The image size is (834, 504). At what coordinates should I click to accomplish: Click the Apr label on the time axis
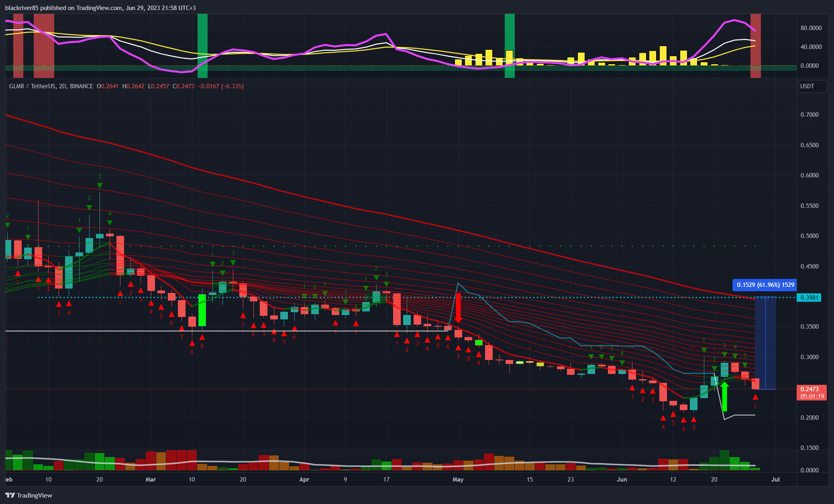click(304, 480)
